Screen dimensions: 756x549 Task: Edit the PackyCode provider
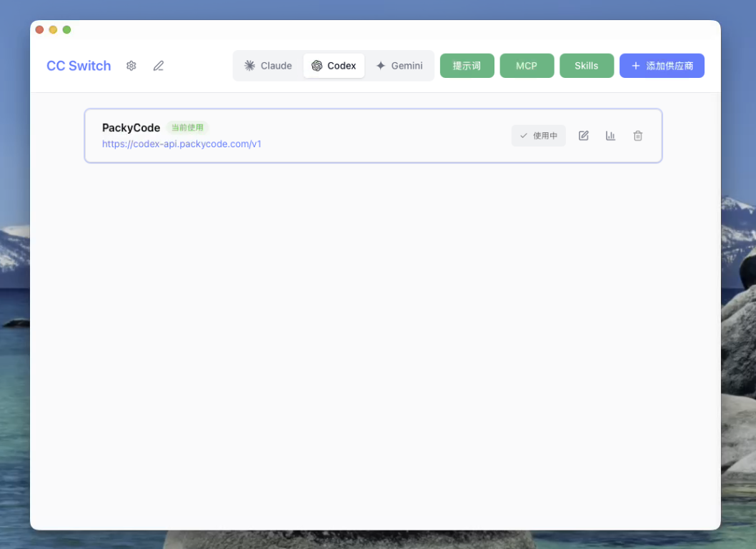(584, 136)
